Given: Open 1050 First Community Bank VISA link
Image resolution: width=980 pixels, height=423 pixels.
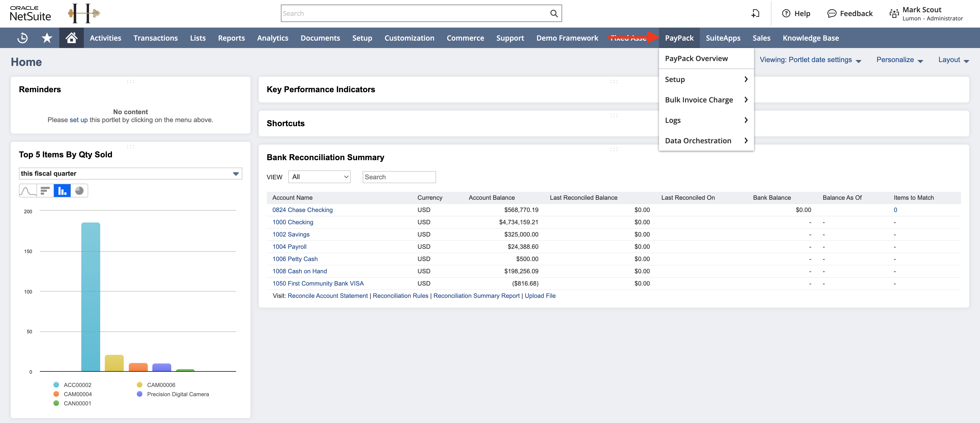Looking at the screenshot, I should pyautogui.click(x=318, y=283).
